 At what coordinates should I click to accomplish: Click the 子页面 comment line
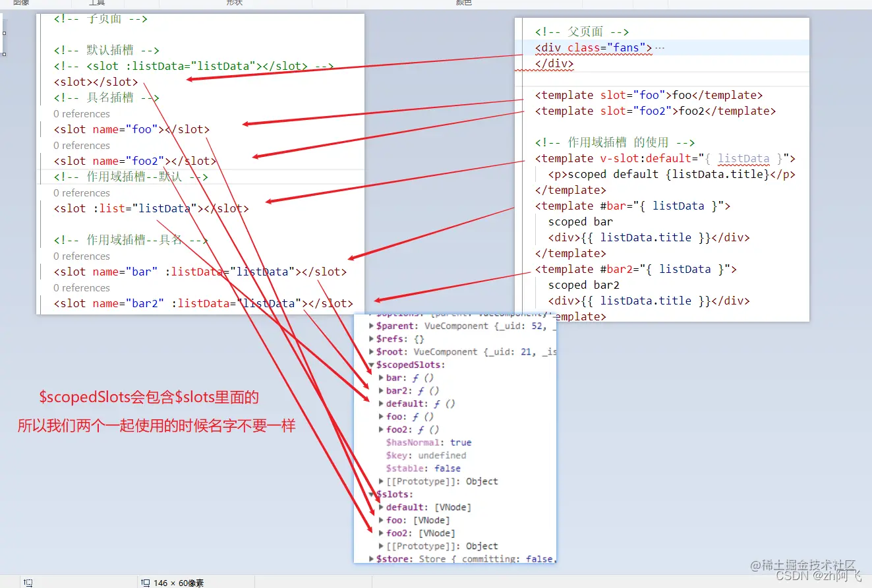pyautogui.click(x=100, y=18)
